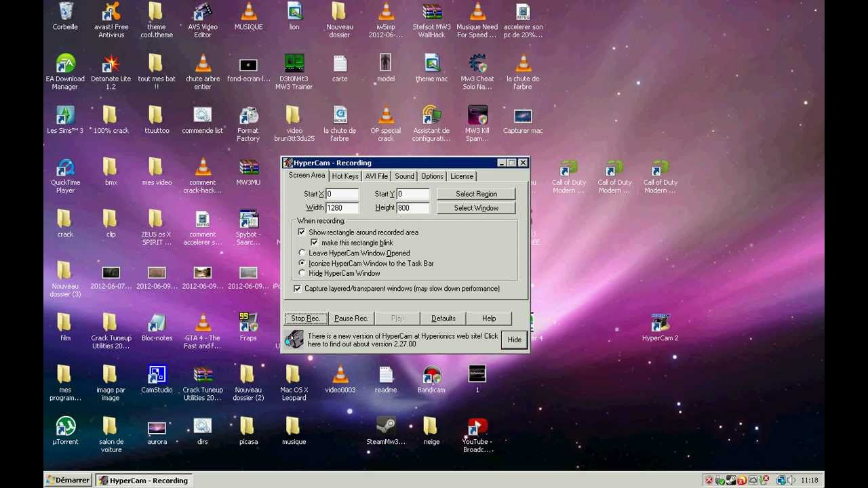868x488 pixels.
Task: Select Hide HyperCam Window option
Action: coord(302,273)
